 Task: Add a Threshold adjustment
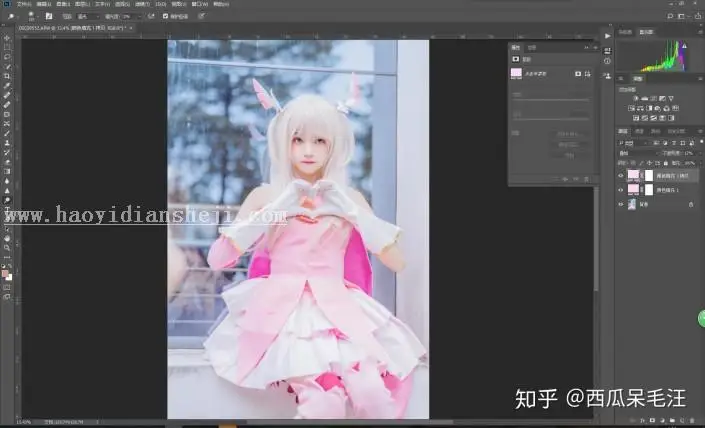[x=654, y=118]
